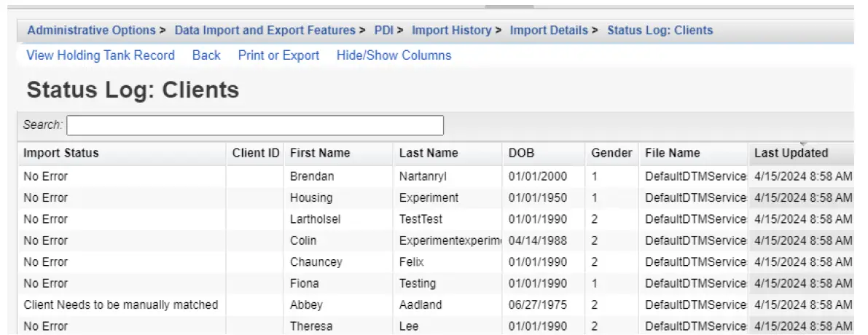The height and width of the screenshot is (335, 868).
Task: Select the Brendan first name cell
Action: 340,176
